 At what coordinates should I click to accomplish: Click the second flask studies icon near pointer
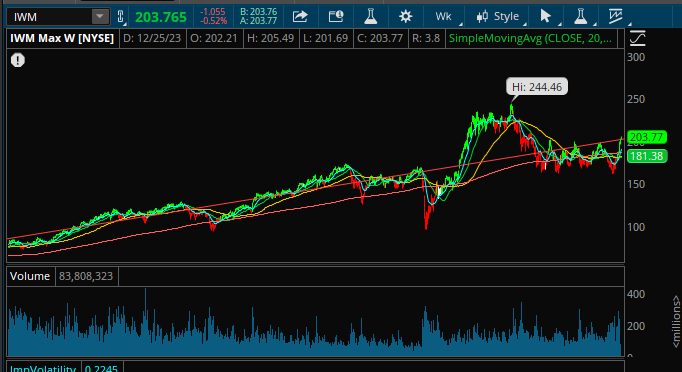click(x=580, y=17)
